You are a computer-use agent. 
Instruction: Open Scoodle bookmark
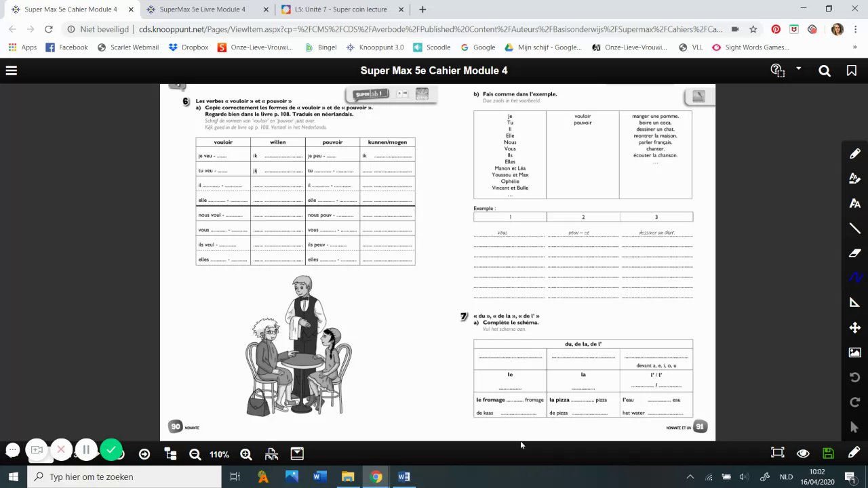click(432, 47)
